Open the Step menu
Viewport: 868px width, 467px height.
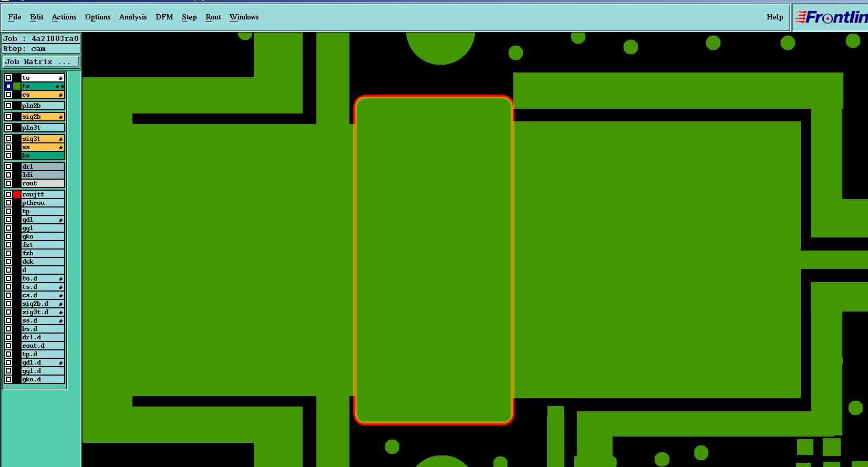click(x=189, y=17)
